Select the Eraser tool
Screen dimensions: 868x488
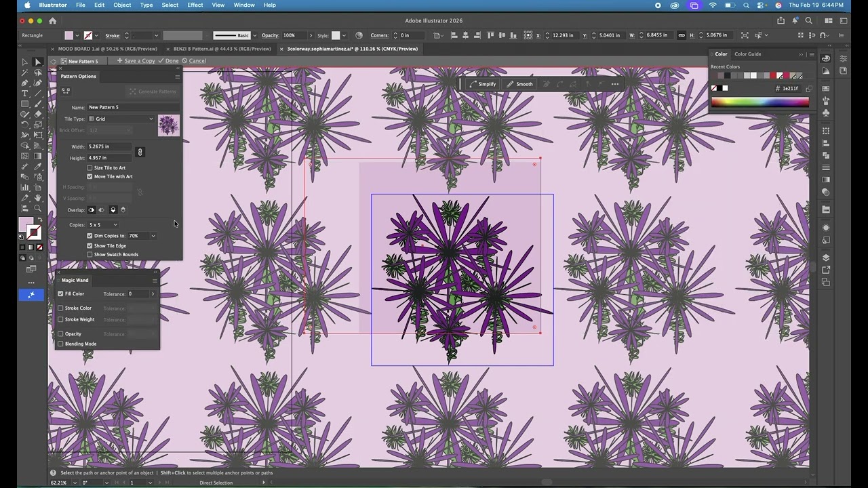38,114
